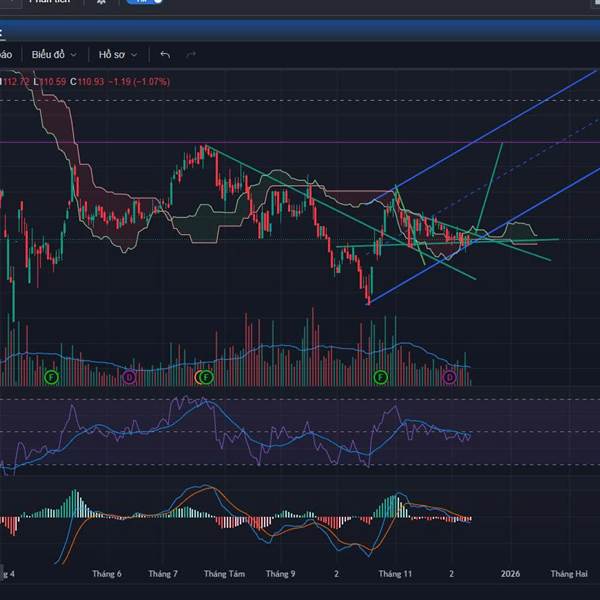The height and width of the screenshot is (600, 600).
Task: Click the undo arrow in the chart toolbar
Action: point(165,54)
